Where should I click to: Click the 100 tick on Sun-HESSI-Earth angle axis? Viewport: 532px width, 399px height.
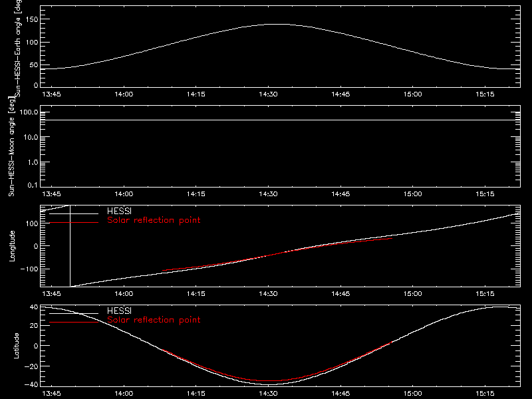32,43
